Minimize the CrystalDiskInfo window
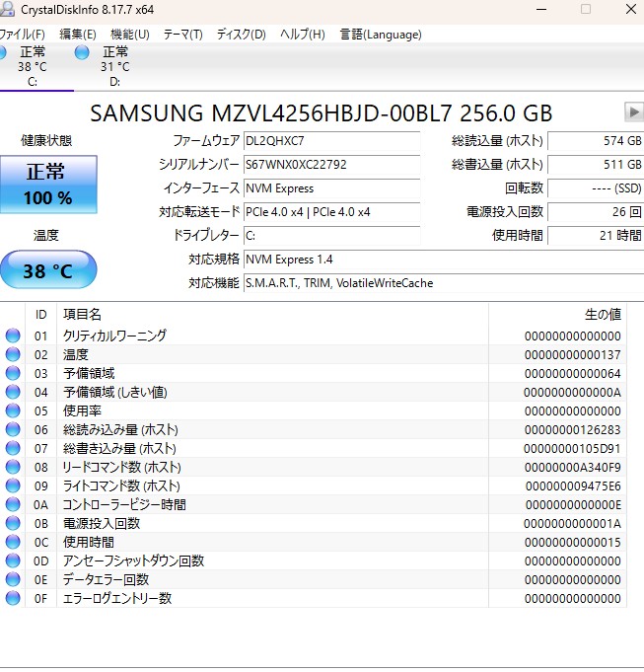 point(541,9)
